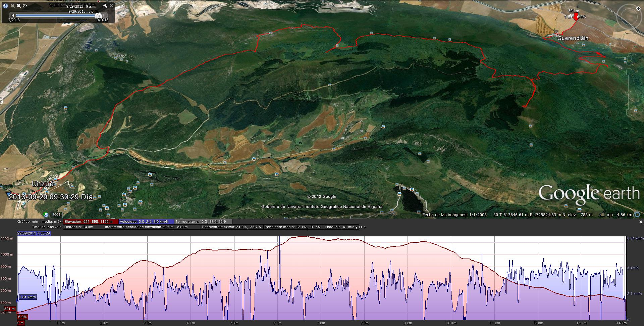Open time slider options wrench icon
The width and height of the screenshot is (644, 326).
point(105,6)
